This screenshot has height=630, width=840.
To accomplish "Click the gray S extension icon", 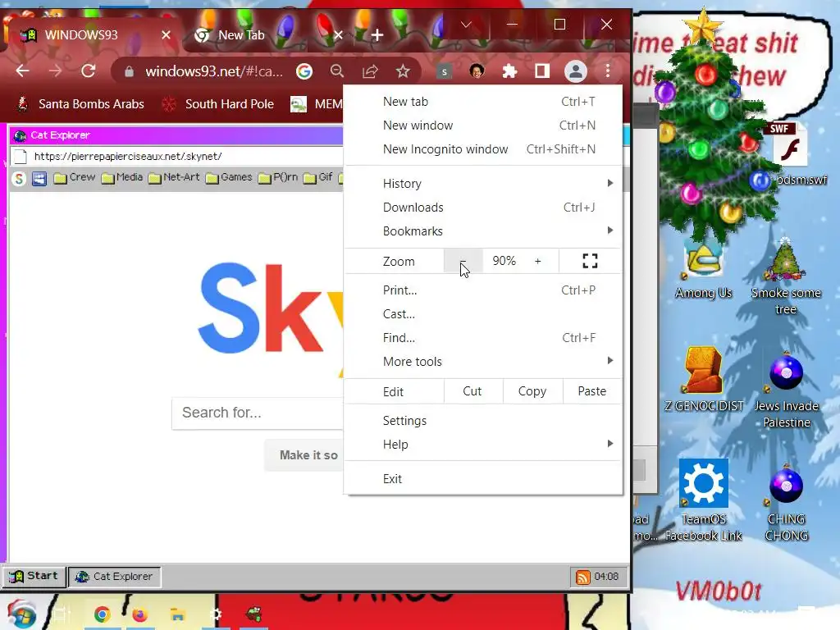I will click(444, 71).
